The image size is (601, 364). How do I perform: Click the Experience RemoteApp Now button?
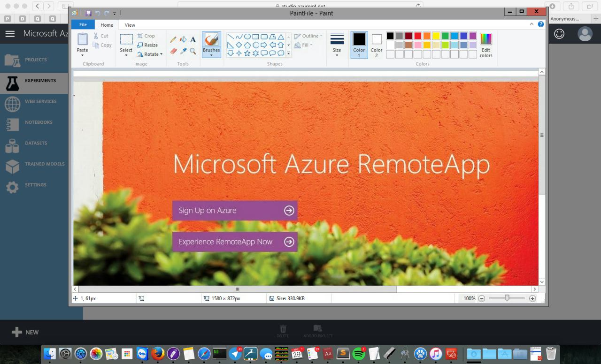coord(235,242)
